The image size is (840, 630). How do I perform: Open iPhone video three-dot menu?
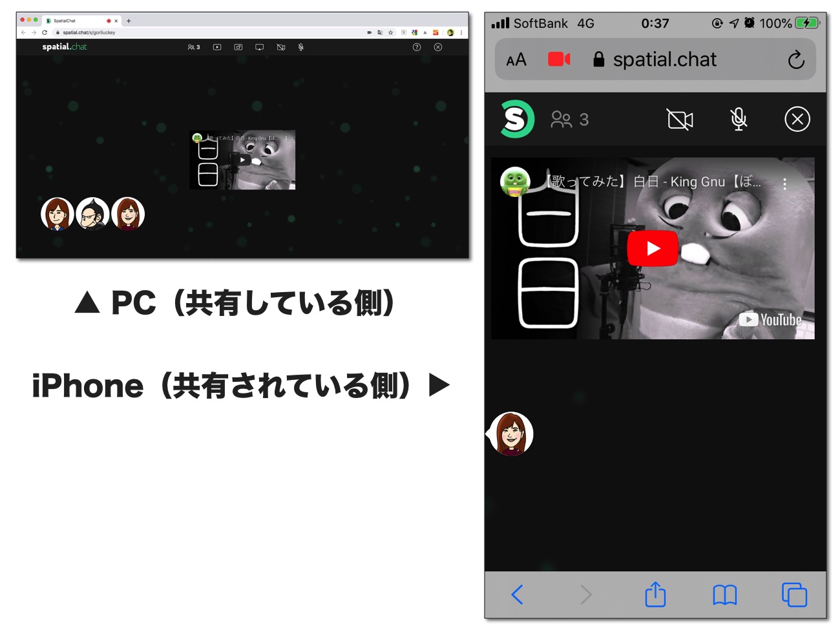[x=785, y=184]
